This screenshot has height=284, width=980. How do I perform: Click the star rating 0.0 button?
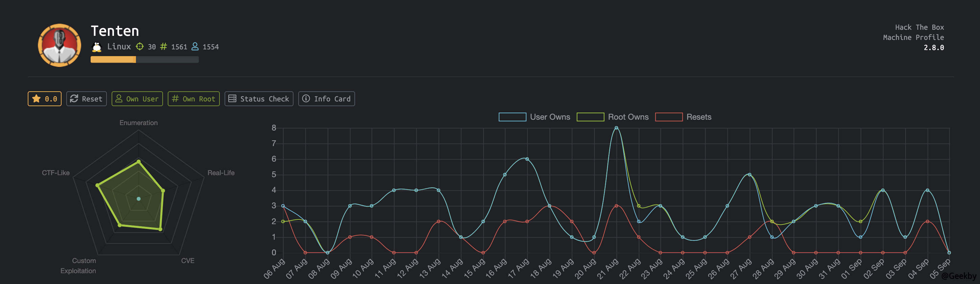(x=45, y=99)
